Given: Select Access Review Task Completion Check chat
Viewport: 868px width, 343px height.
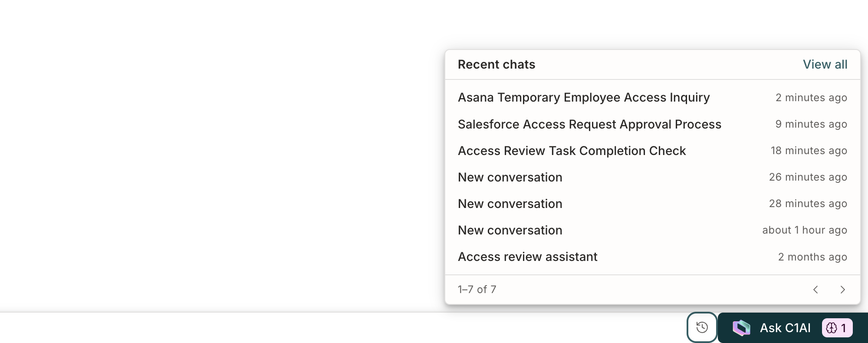Looking at the screenshot, I should pyautogui.click(x=652, y=151).
